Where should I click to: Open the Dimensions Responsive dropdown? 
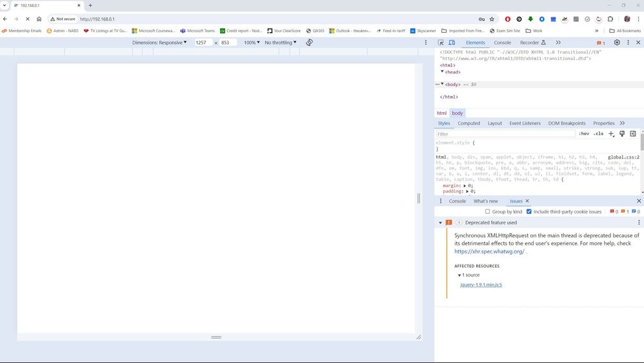tap(159, 43)
